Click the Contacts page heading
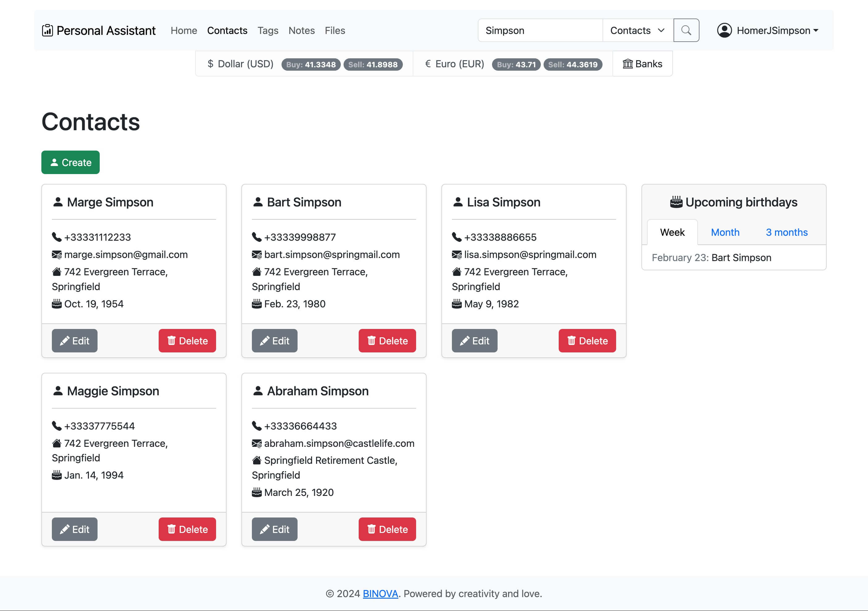868x611 pixels. click(91, 122)
